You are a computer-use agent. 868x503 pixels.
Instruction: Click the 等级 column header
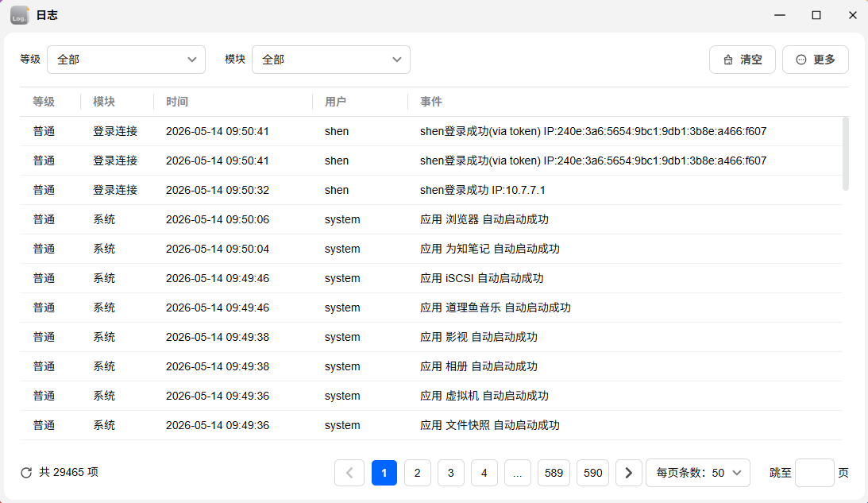pos(44,102)
